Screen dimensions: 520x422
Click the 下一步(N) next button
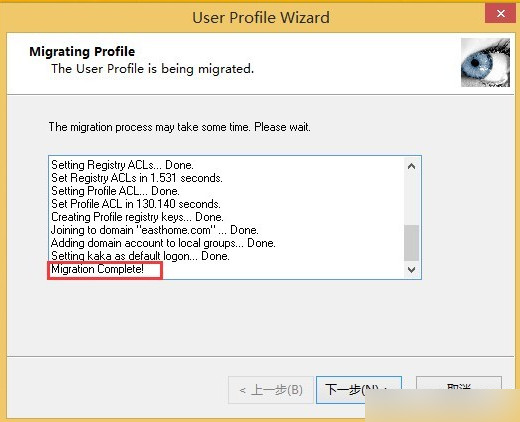tap(359, 390)
